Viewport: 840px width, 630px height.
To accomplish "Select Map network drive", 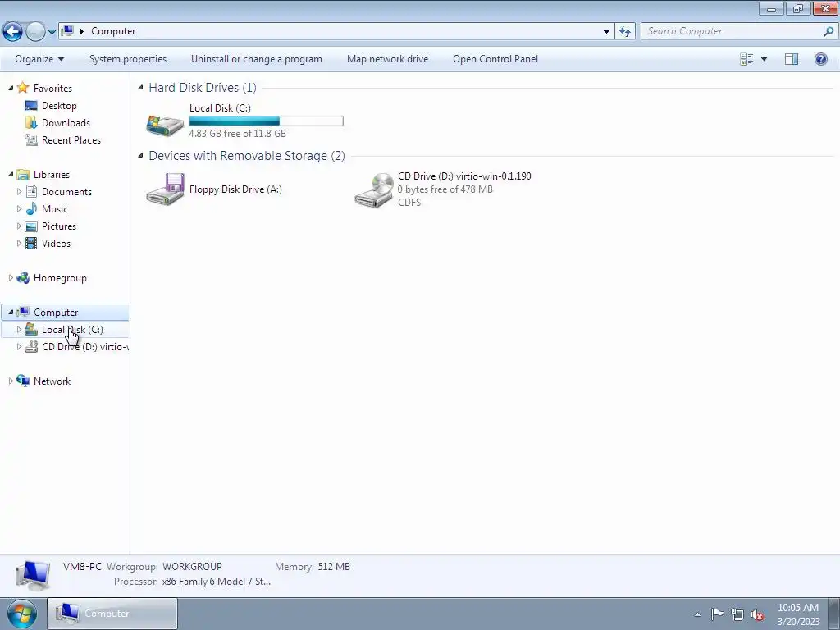I will point(387,59).
